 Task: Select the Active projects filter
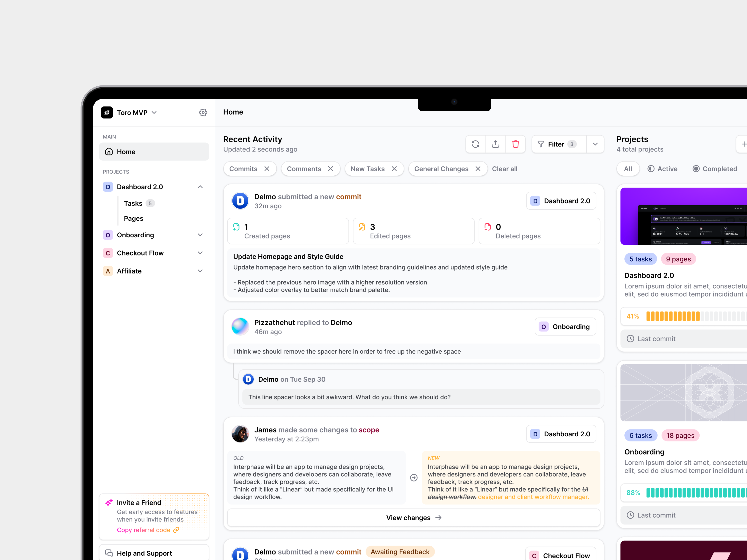click(x=662, y=169)
